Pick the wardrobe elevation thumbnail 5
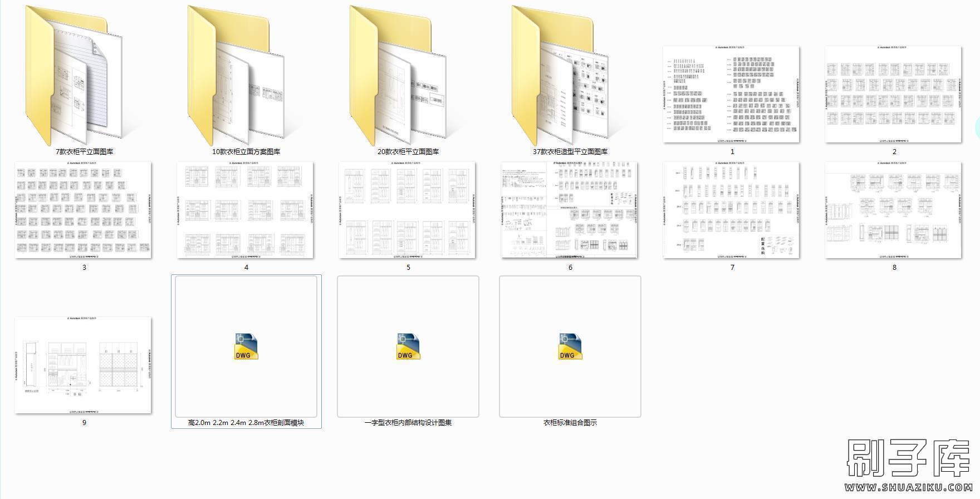The width and height of the screenshot is (980, 499). tap(408, 210)
